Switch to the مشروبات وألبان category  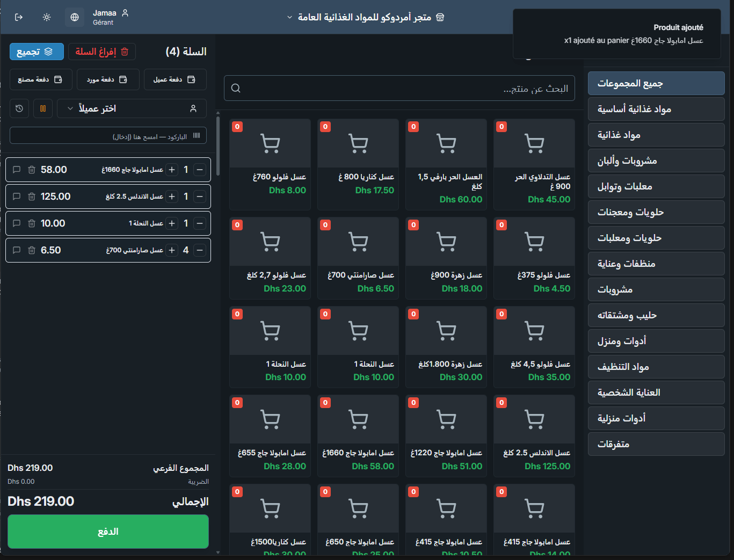656,161
